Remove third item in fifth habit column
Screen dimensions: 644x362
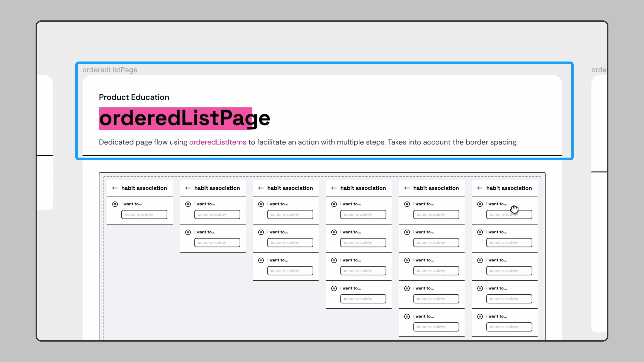click(407, 260)
